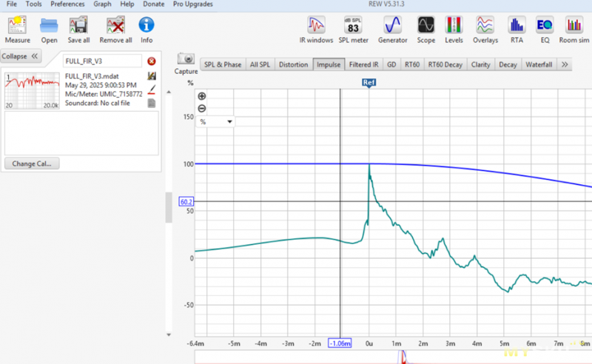Click the zoom in magnifier on the graph
592x364 pixels.
(202, 96)
